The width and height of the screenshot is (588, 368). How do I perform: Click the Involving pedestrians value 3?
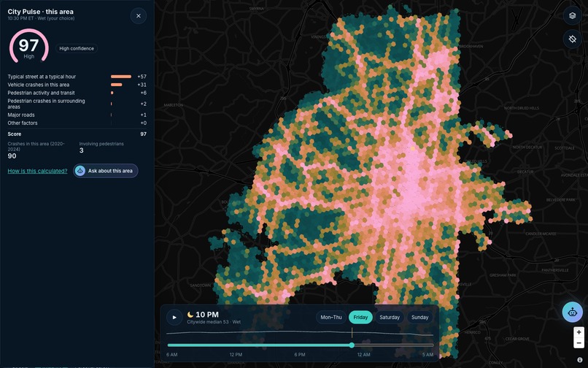82,150
